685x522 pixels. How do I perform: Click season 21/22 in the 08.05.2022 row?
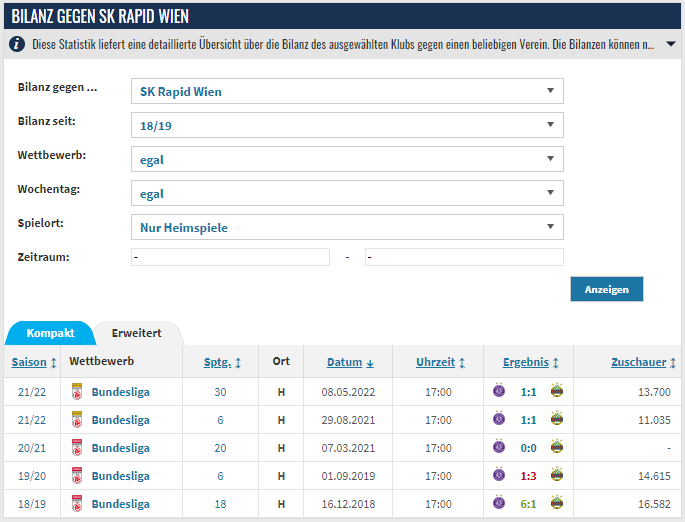pyautogui.click(x=32, y=392)
